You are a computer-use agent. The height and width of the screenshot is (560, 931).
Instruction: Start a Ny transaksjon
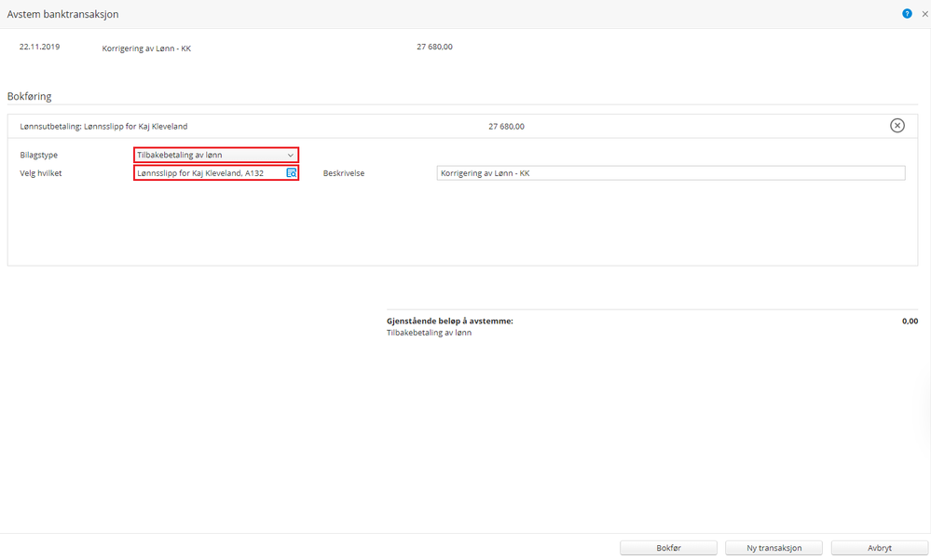point(774,548)
